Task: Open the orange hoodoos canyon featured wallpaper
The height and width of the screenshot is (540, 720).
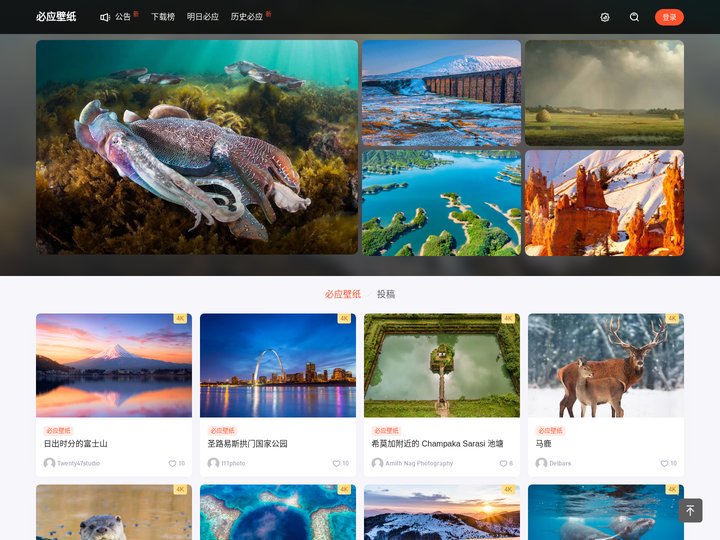Action: point(604,203)
